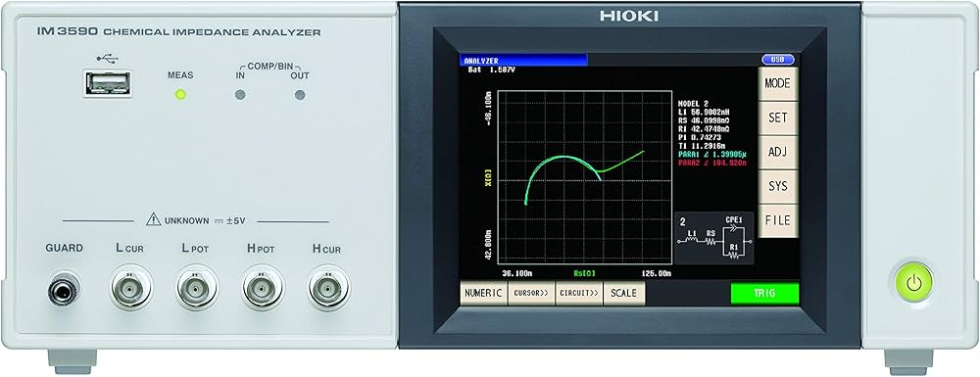Click the L CUR BNC connector
Screen dimensions: 980x377
click(131, 288)
